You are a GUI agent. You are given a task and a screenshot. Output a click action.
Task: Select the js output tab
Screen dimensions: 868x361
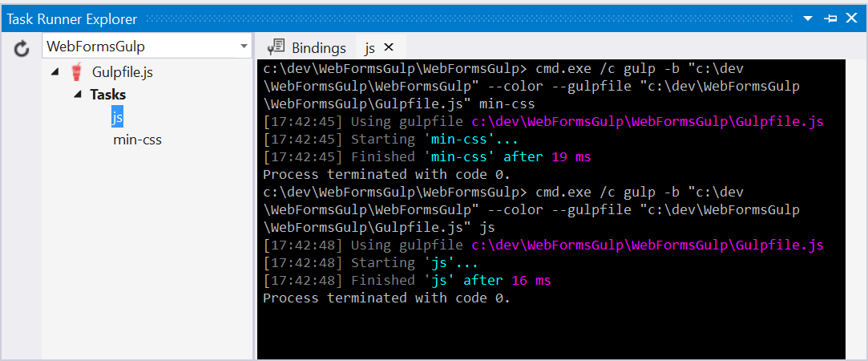[x=369, y=48]
